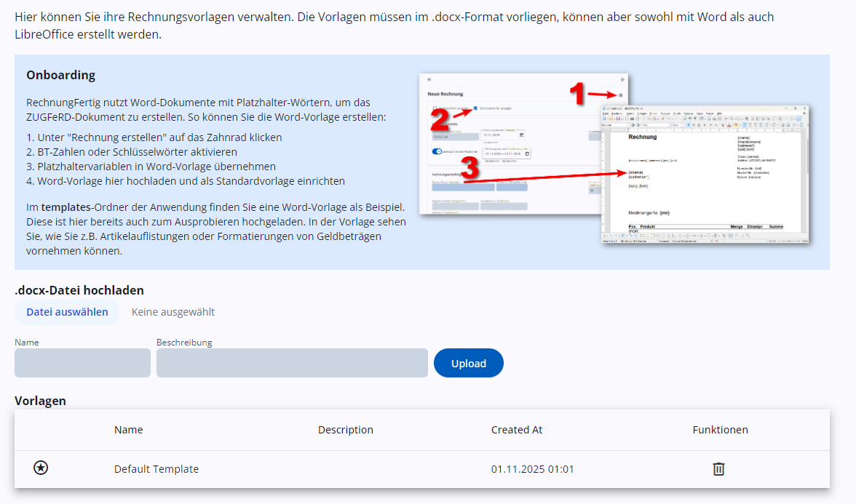856x504 pixels.
Task: Click the gear icon in onboarding screenshot
Action: coord(620,95)
